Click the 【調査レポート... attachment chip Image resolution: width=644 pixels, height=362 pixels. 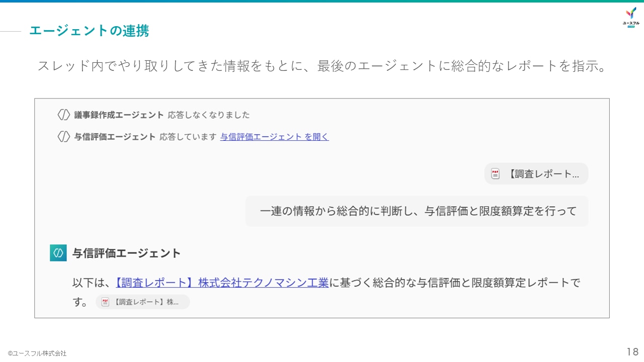click(536, 173)
